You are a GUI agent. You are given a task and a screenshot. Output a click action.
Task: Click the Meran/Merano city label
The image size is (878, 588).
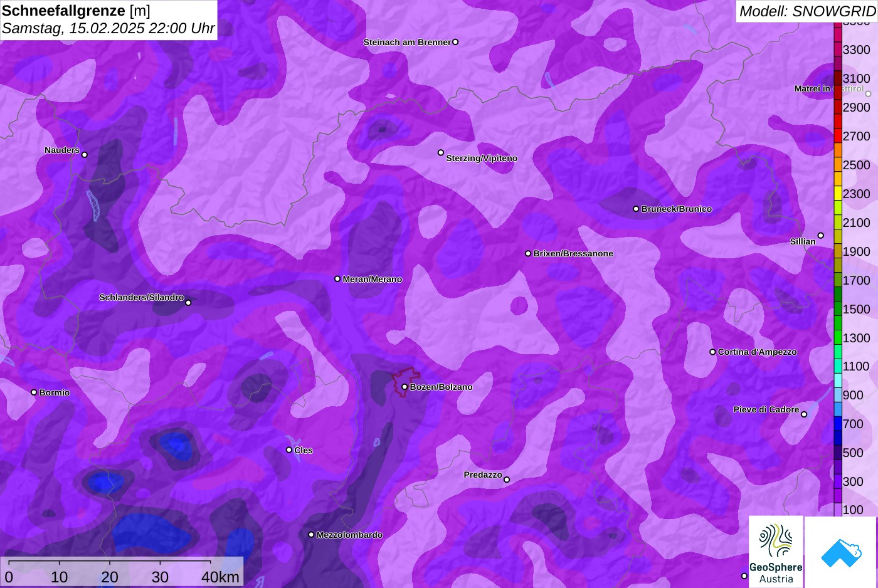tap(373, 279)
